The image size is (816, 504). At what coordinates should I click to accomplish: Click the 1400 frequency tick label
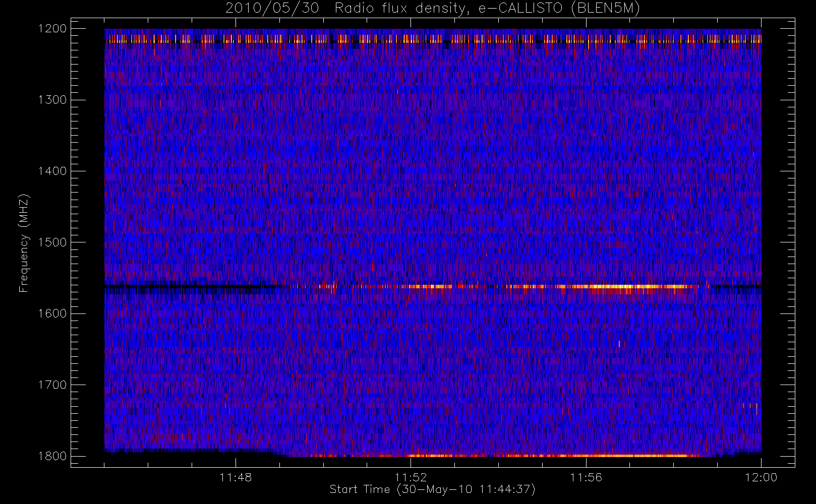point(52,171)
